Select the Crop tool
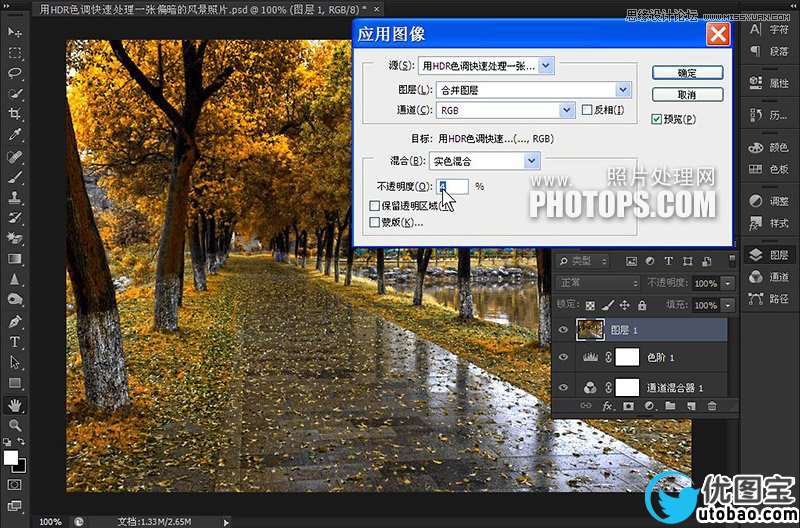The height and width of the screenshot is (528, 800). (x=15, y=114)
